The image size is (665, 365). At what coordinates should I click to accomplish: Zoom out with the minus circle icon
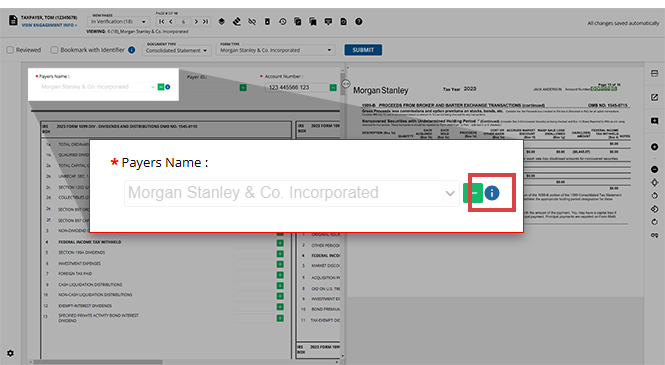(654, 169)
